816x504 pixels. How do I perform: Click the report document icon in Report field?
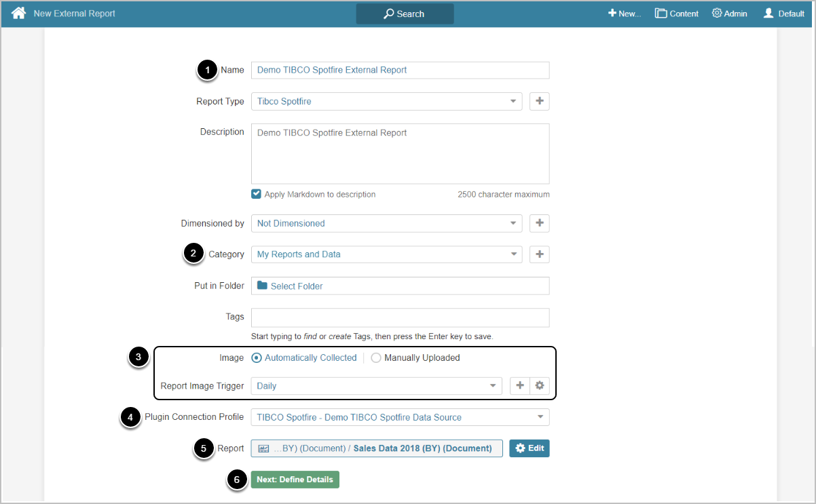(264, 448)
